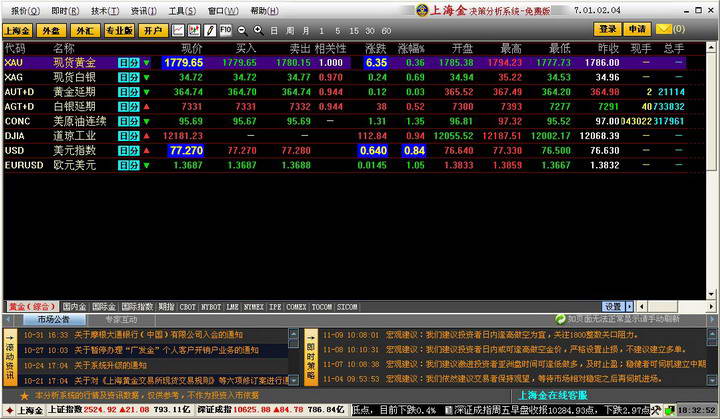Viewport: 720px width, 419px height.
Task: Open the 报价(Q) menu
Action: 25,11
